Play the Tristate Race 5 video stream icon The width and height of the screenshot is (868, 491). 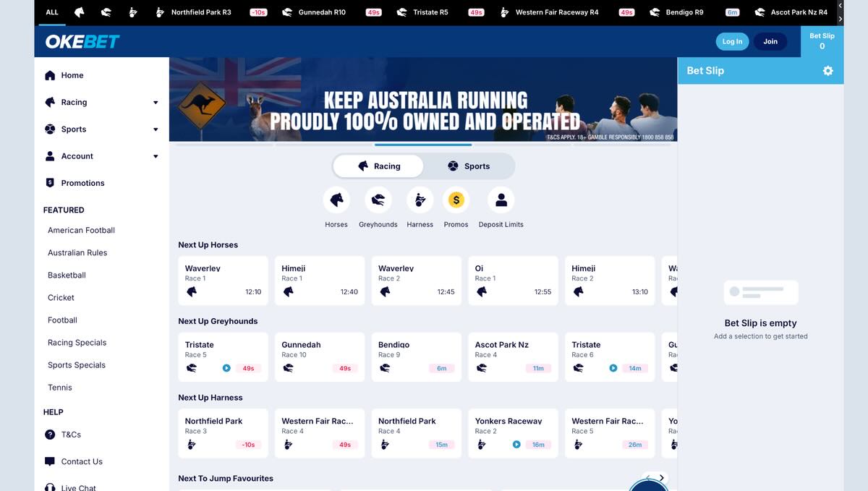tap(225, 368)
